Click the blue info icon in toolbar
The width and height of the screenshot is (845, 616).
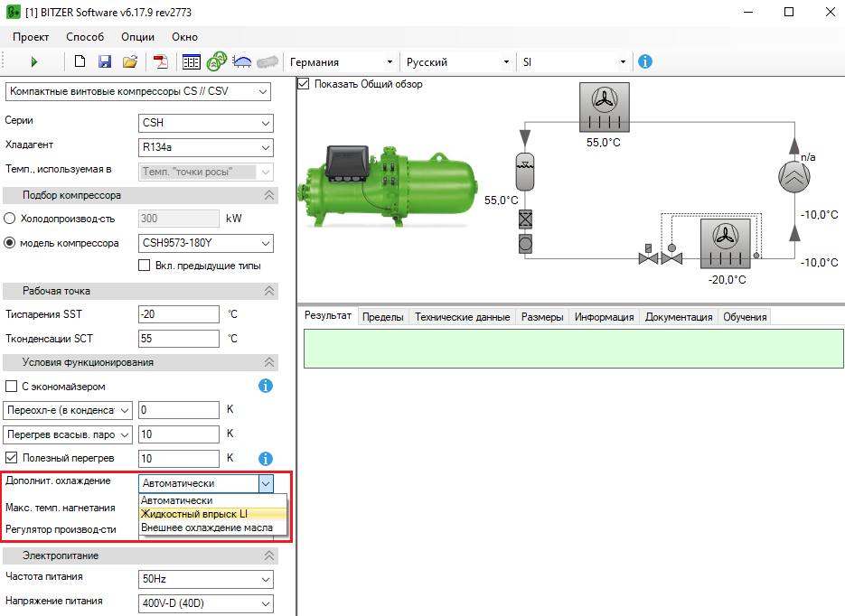(x=645, y=61)
